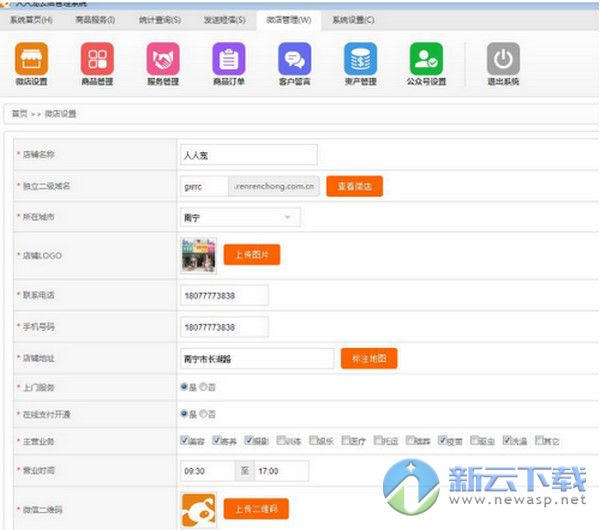Check the 娱乐 business checkbox
This screenshot has width=600, height=530.
tap(313, 440)
